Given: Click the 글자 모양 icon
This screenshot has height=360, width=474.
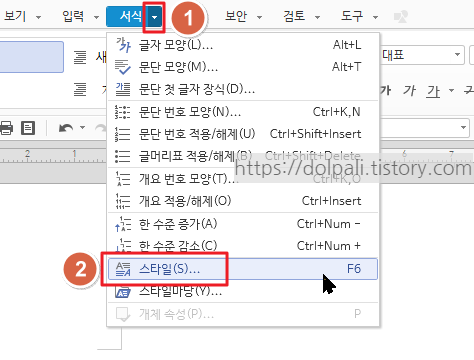Looking at the screenshot, I should [123, 45].
